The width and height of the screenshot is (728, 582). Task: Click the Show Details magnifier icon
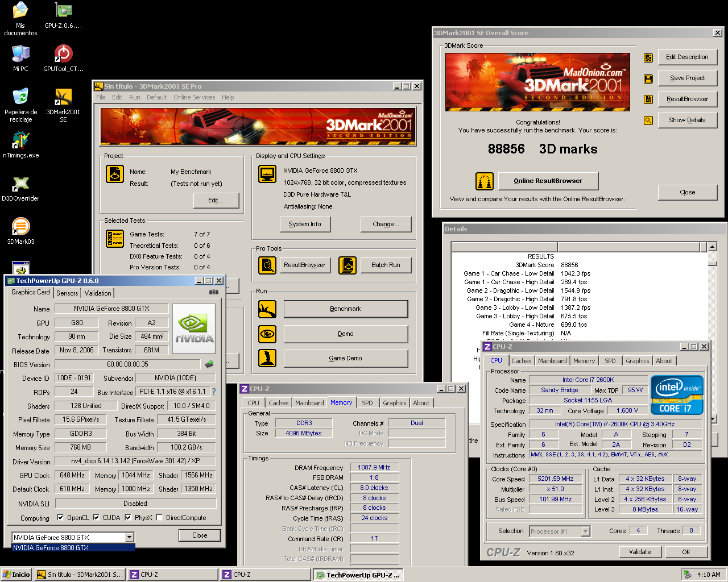(648, 120)
